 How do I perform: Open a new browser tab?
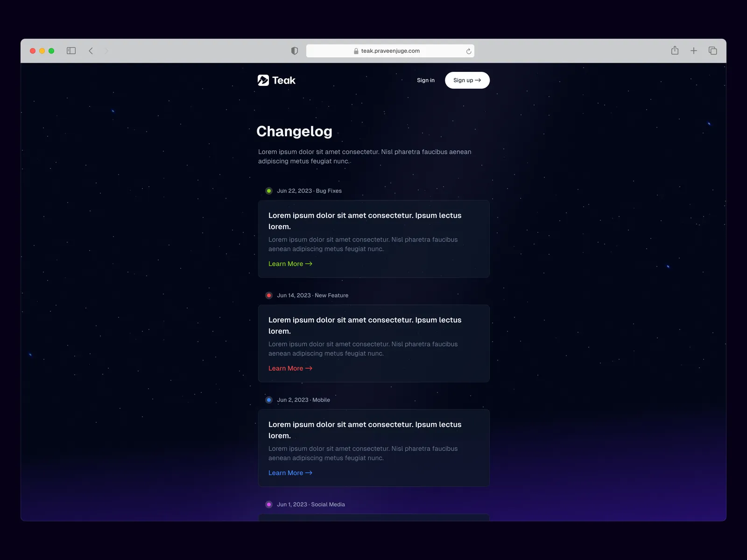coord(694,51)
